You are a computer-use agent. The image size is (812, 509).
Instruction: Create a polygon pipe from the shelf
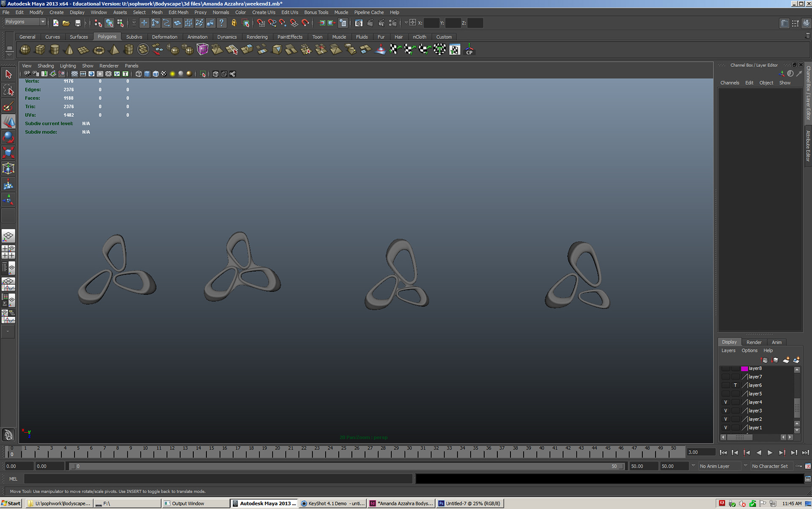click(x=129, y=50)
